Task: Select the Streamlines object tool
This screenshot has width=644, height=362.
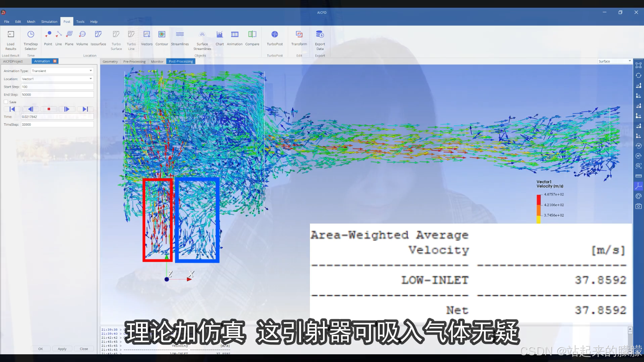Action: click(x=180, y=35)
